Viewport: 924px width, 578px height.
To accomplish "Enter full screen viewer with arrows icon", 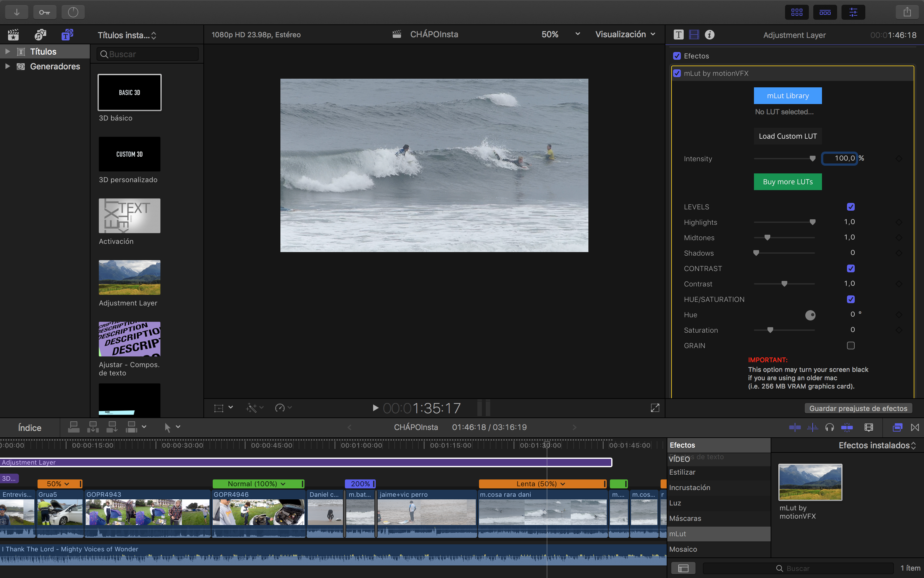I will pos(655,408).
